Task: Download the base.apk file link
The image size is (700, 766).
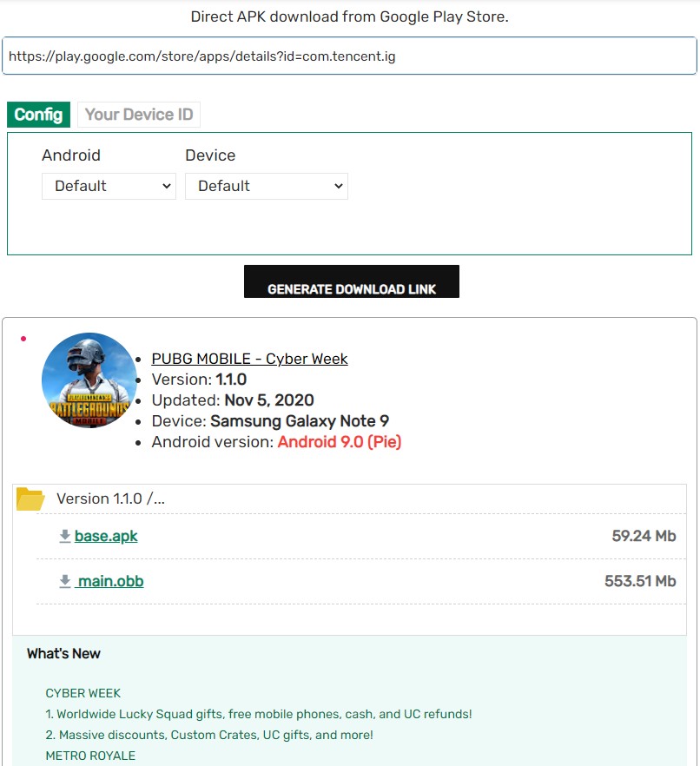Action: 106,536
